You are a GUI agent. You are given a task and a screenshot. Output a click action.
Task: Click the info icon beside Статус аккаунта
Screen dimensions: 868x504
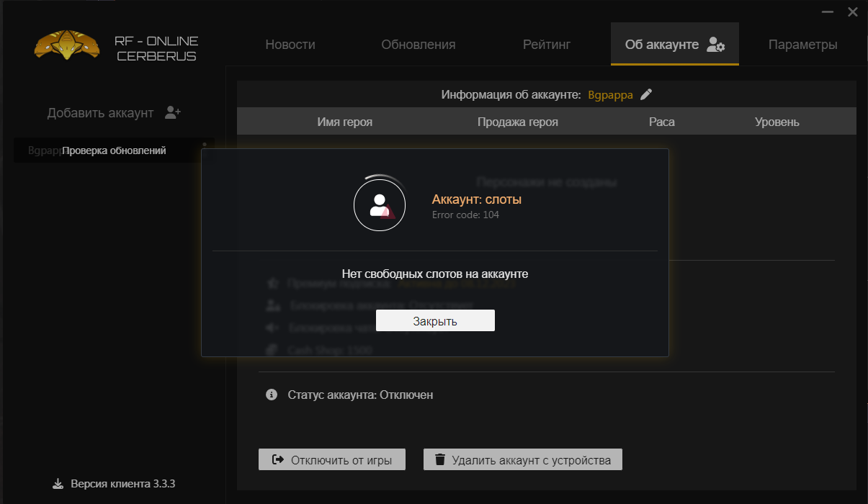click(272, 395)
